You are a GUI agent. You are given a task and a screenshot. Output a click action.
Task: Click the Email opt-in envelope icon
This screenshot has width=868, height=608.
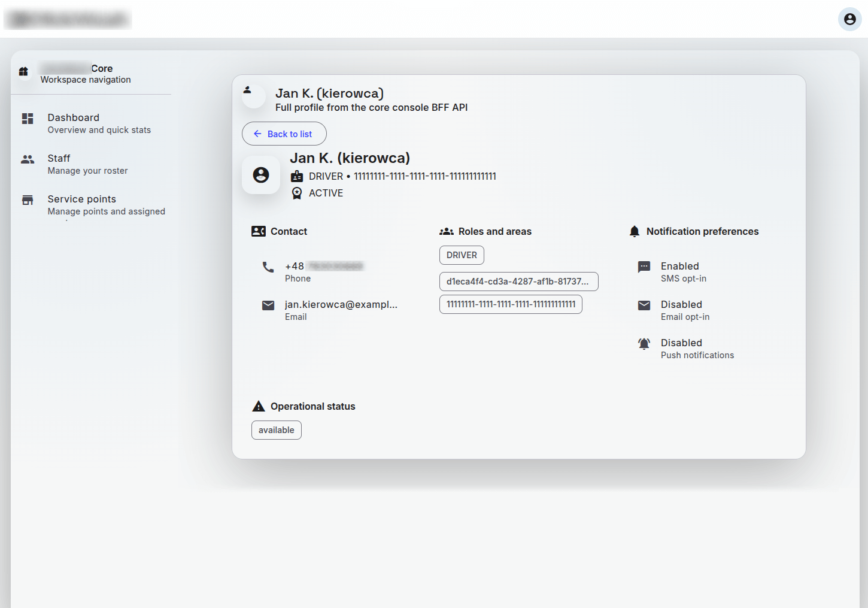click(x=644, y=305)
